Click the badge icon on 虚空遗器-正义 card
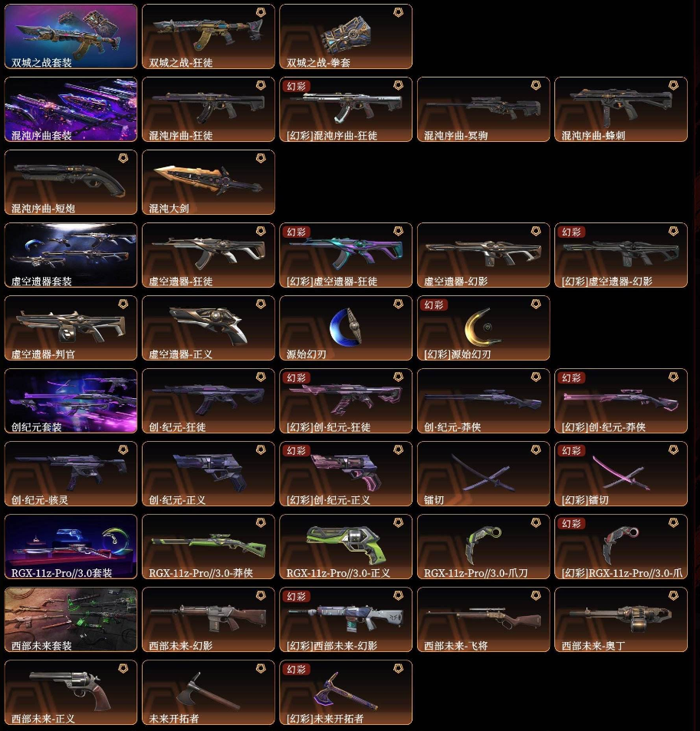 pos(261,304)
